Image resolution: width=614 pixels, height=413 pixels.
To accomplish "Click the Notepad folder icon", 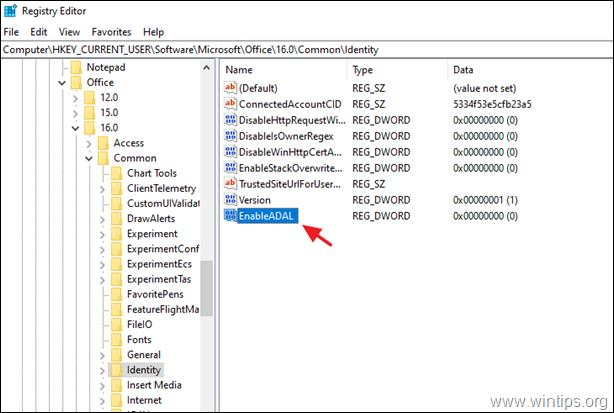I will (x=76, y=67).
